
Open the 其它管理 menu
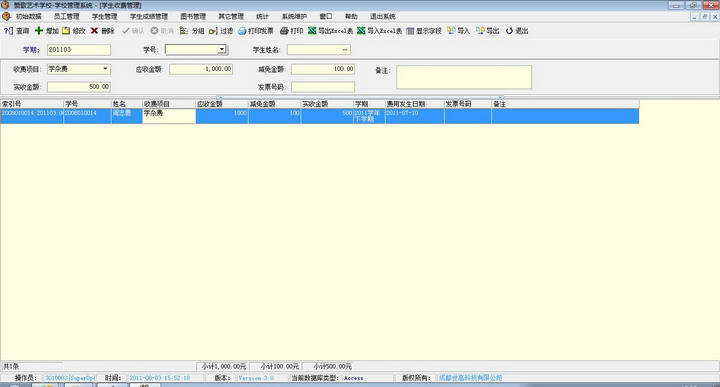click(x=231, y=16)
